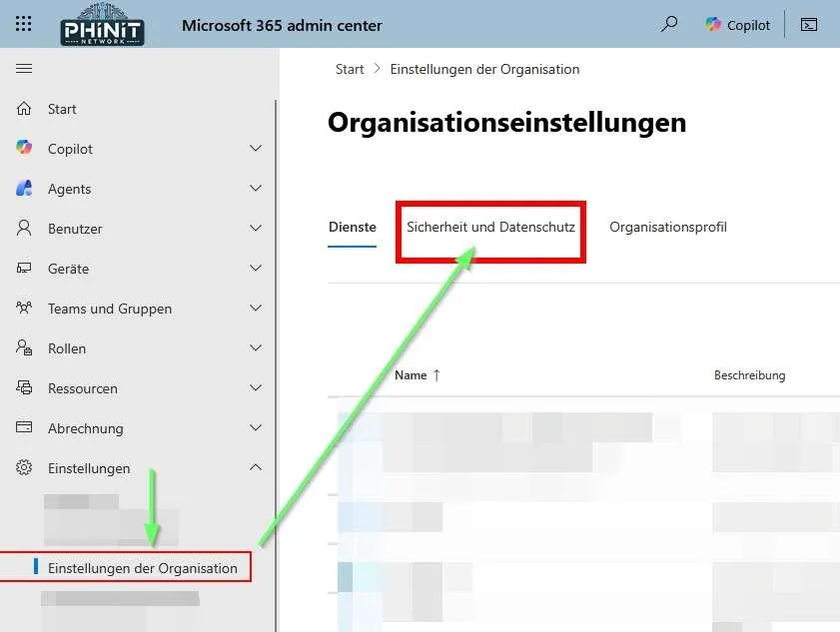The height and width of the screenshot is (632, 840).
Task: Open the Microsoft 365 app launcher
Action: click(23, 24)
